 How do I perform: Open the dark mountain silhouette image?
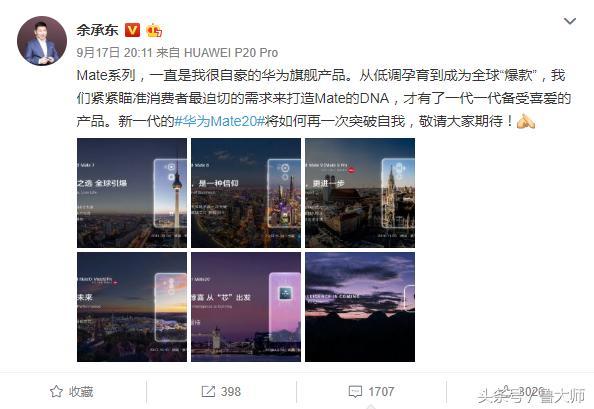360,307
